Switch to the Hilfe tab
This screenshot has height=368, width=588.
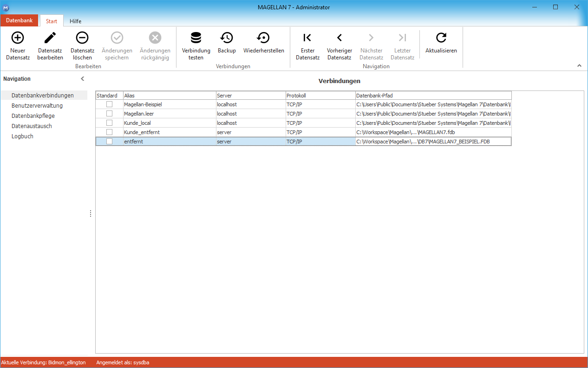76,21
